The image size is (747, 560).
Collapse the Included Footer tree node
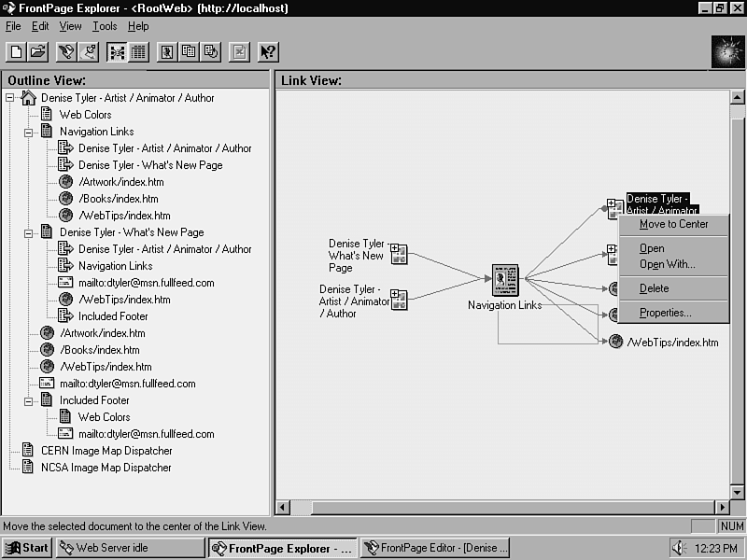[29, 400]
